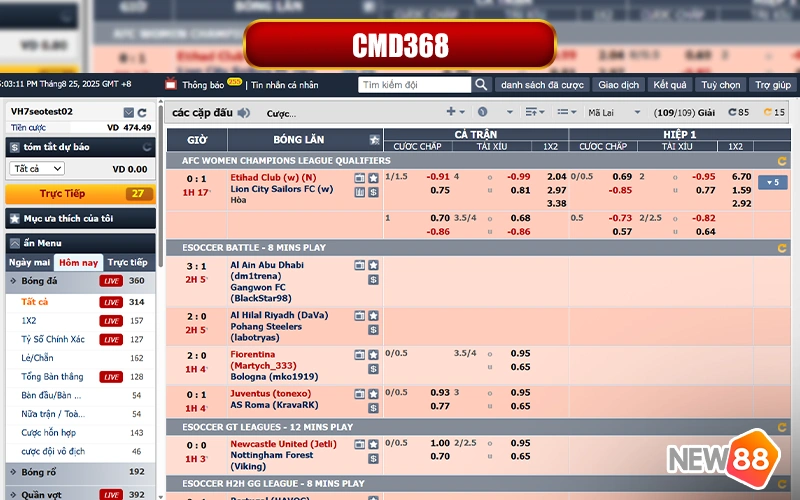The width and height of the screenshot is (800, 500).
Task: Expand the Quần vợt sport category
Action: click(81, 494)
